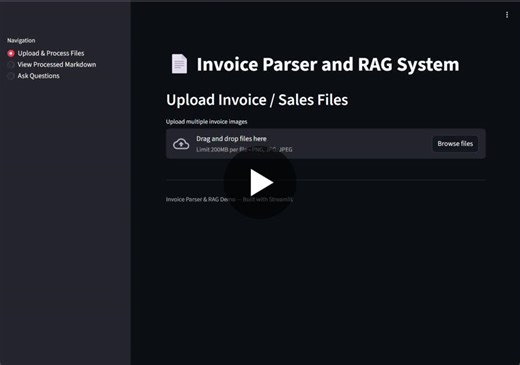
Task: Click the Browse files button
Action: tap(455, 144)
